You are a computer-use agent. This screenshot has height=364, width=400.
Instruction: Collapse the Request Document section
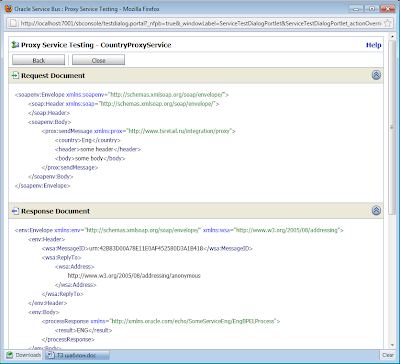coord(376,75)
